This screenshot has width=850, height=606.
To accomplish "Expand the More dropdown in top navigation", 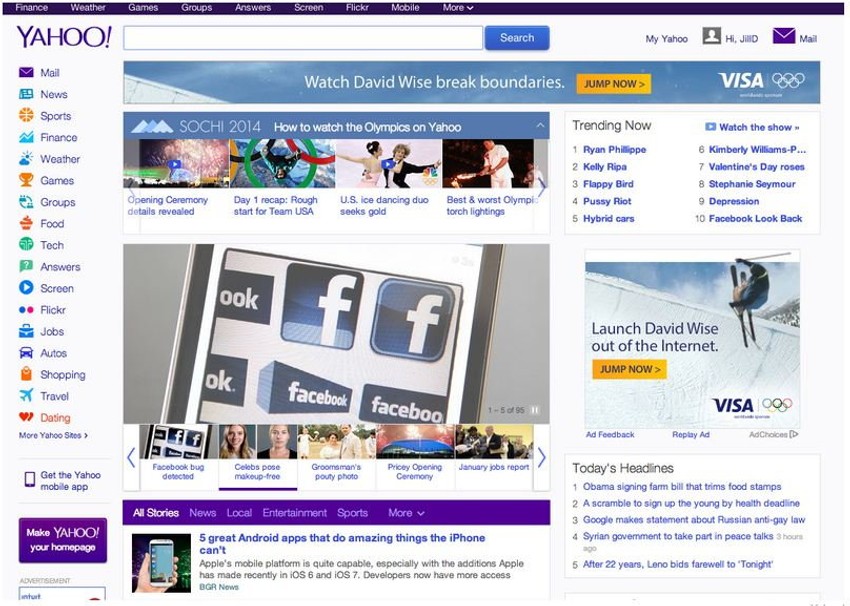I will tap(458, 8).
